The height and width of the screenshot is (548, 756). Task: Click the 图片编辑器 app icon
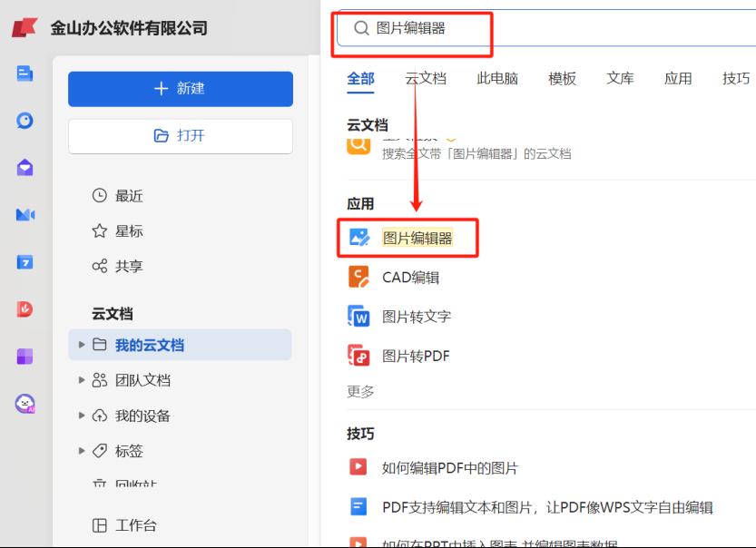pos(359,238)
